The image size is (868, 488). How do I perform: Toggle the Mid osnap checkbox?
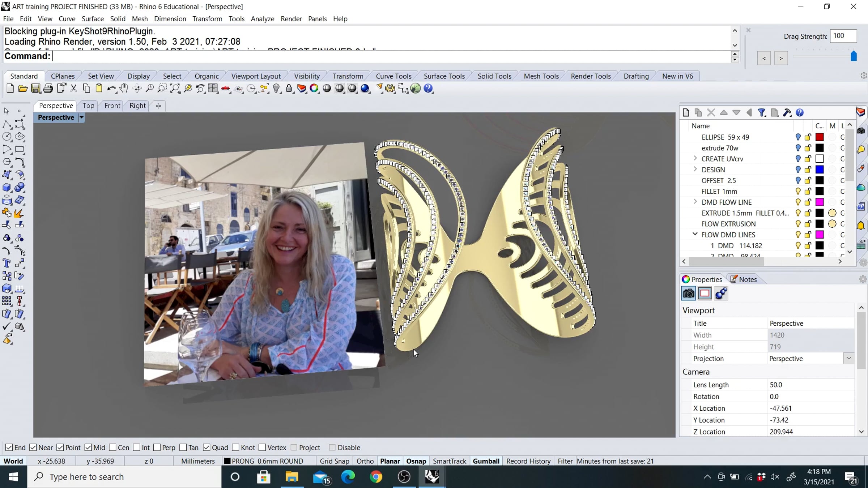tap(88, 448)
